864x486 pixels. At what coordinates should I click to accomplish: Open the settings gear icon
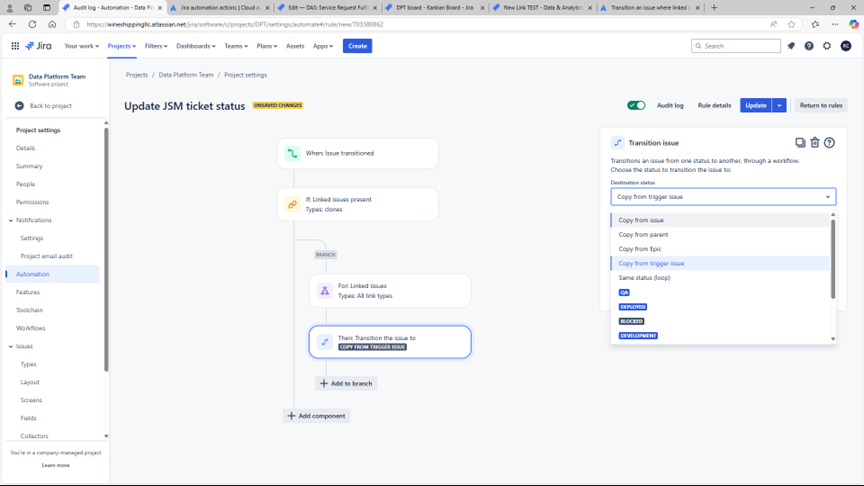coord(827,46)
